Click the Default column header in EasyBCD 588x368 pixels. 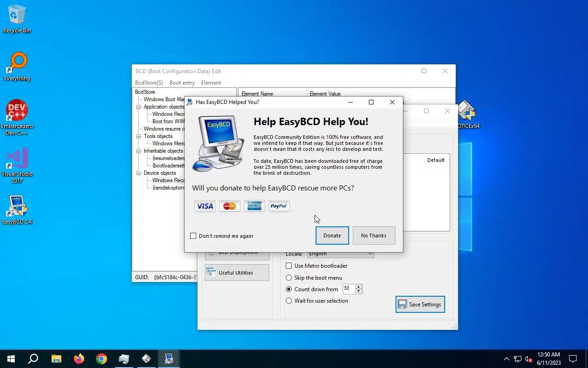(x=435, y=160)
